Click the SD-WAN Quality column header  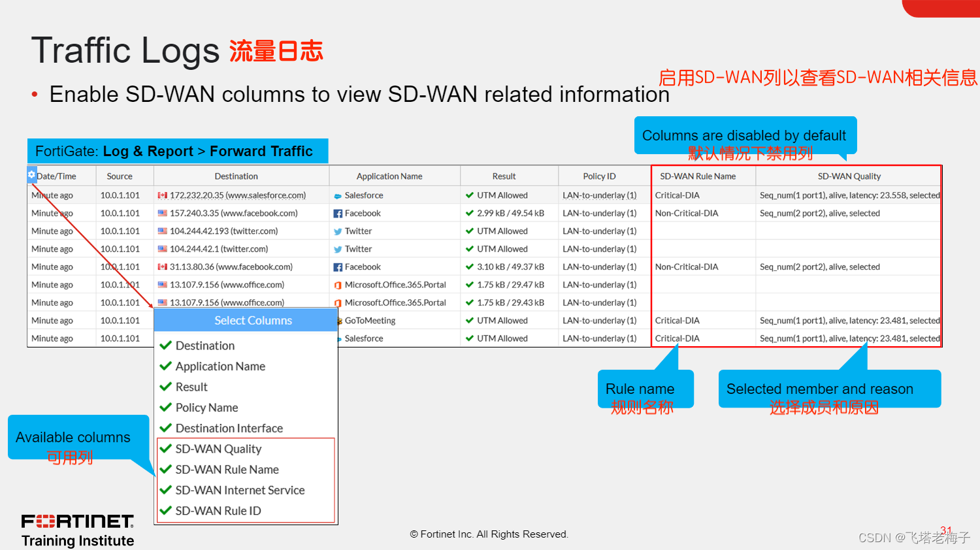point(849,176)
